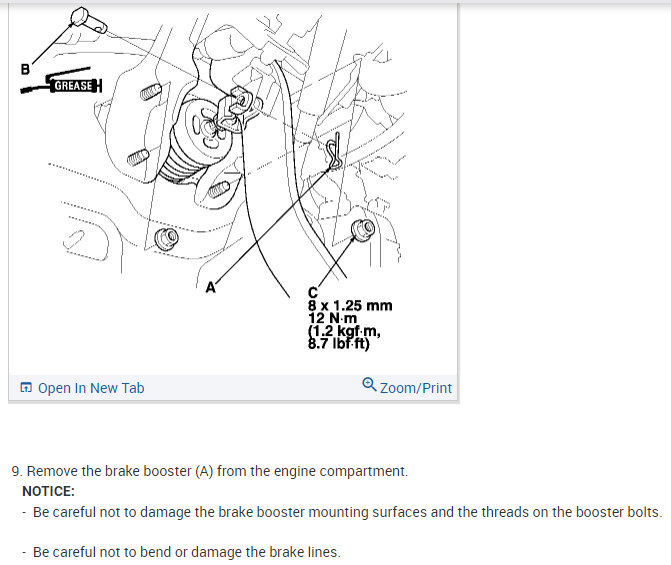Click the 8.7 lbf·ft torque text
This screenshot has height=565, width=671.
338,343
